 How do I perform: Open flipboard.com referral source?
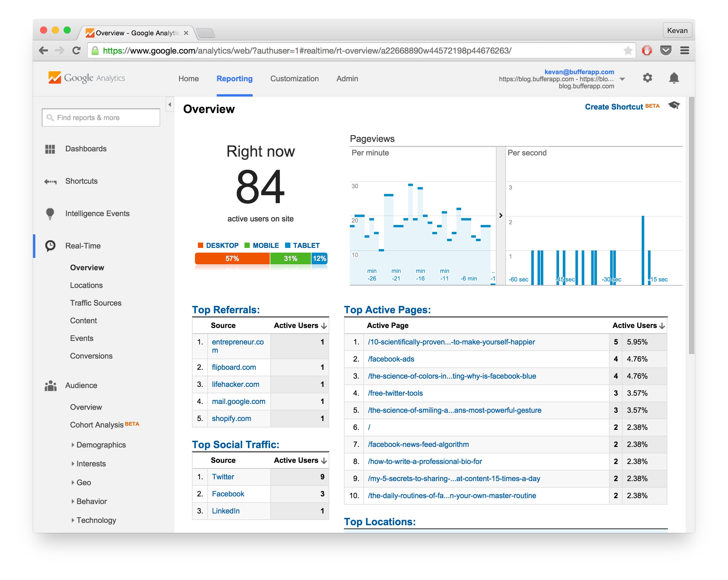click(x=234, y=367)
